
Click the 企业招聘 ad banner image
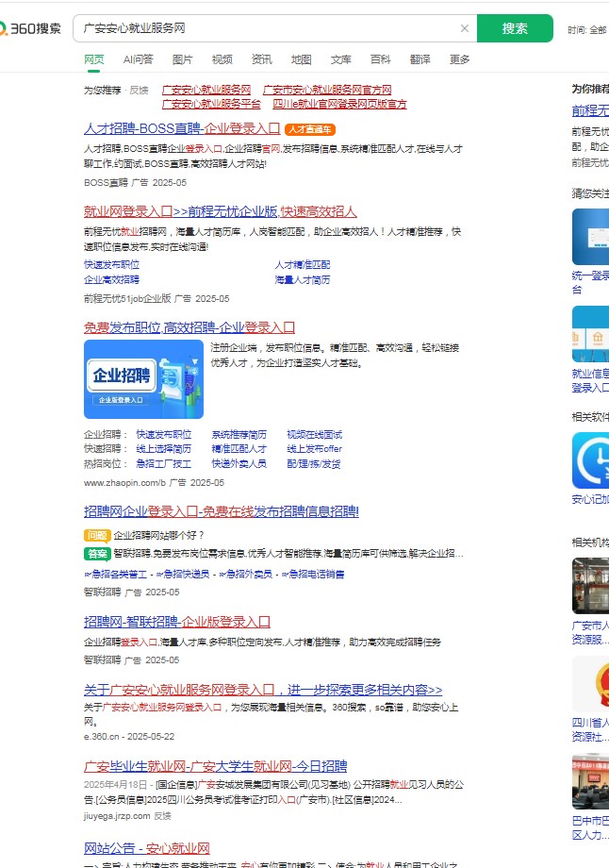pos(143,379)
